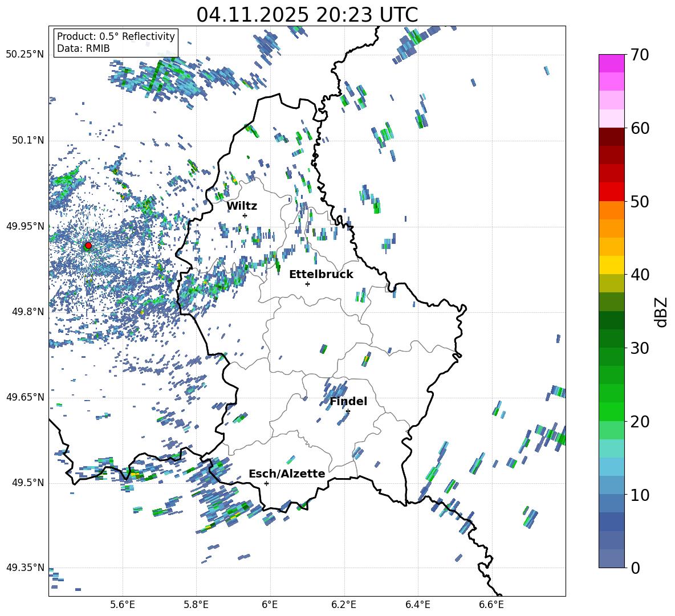Click the 49.5°N latitude label
The height and width of the screenshot is (616, 675).
pyautogui.click(x=27, y=483)
